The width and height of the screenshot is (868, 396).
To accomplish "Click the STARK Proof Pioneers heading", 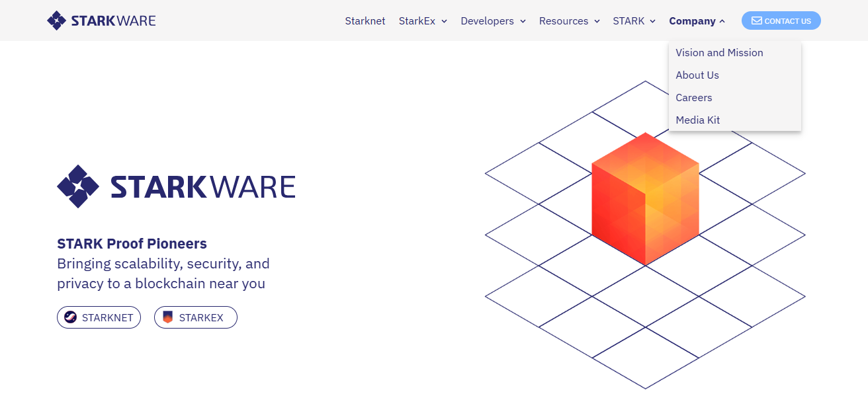I will coord(132,243).
